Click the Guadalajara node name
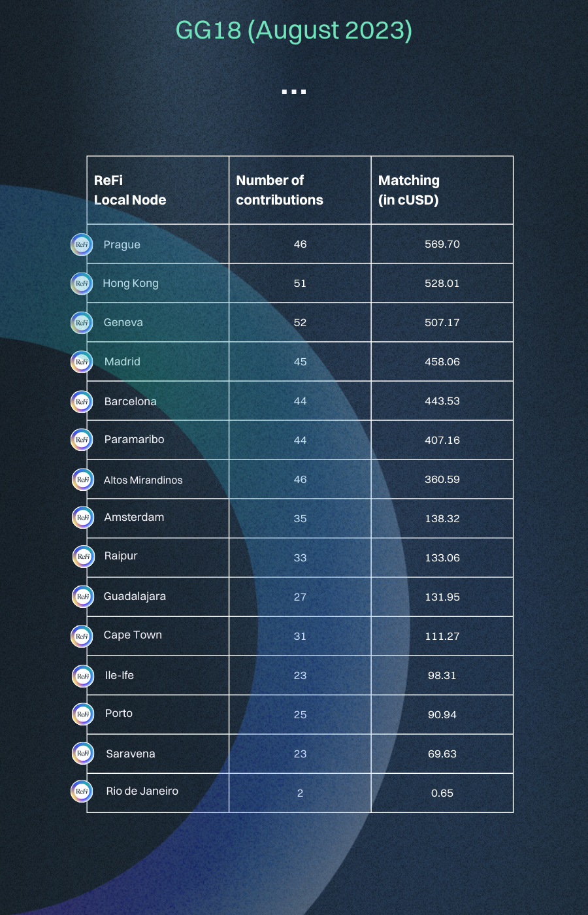588x915 pixels. coord(135,596)
